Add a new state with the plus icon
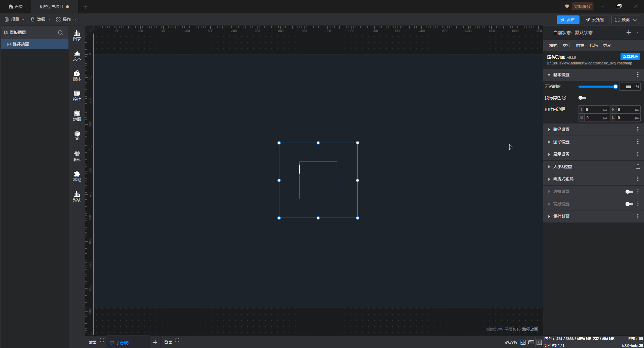Image resolution: width=644 pixels, height=348 pixels. click(x=629, y=33)
